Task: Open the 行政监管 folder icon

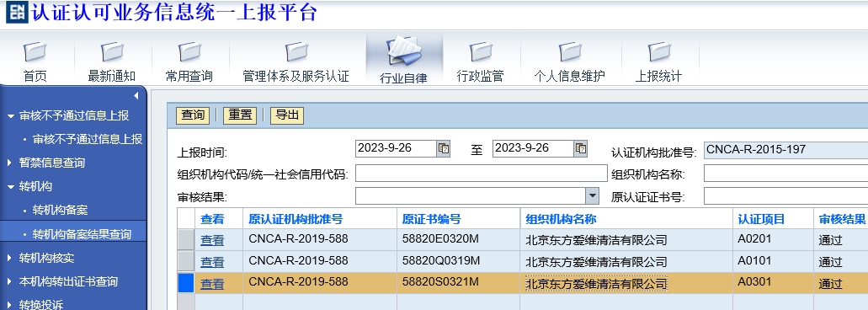Action: pyautogui.click(x=481, y=52)
